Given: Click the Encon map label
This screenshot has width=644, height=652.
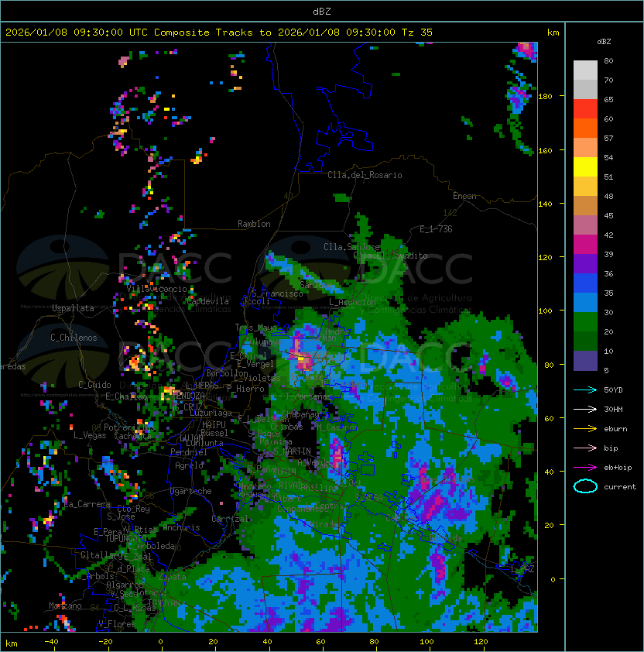Looking at the screenshot, I should (464, 196).
